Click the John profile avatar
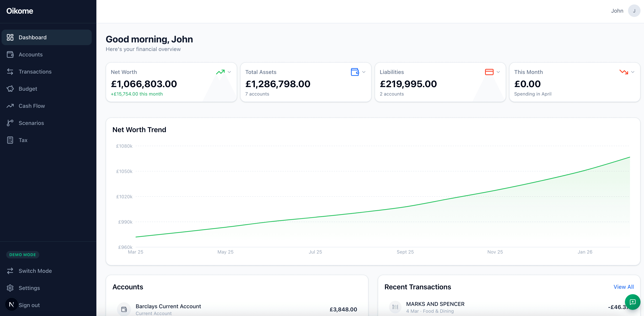644x316 pixels. click(x=634, y=11)
